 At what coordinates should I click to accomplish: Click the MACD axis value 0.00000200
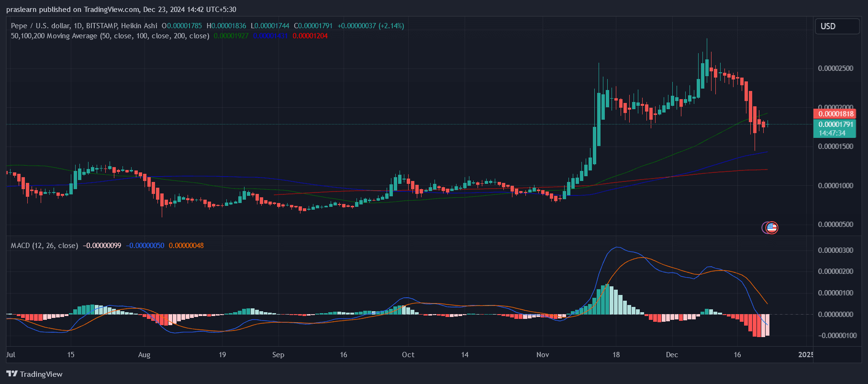[x=835, y=271]
